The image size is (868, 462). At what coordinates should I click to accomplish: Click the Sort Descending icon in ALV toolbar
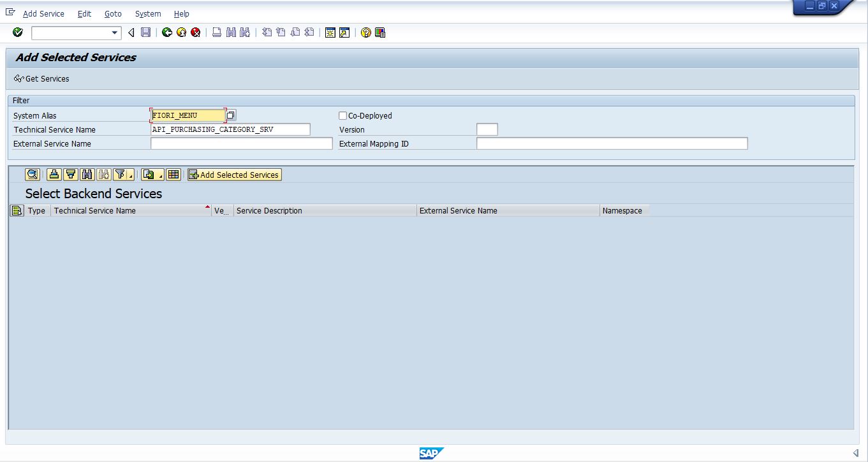pyautogui.click(x=71, y=175)
